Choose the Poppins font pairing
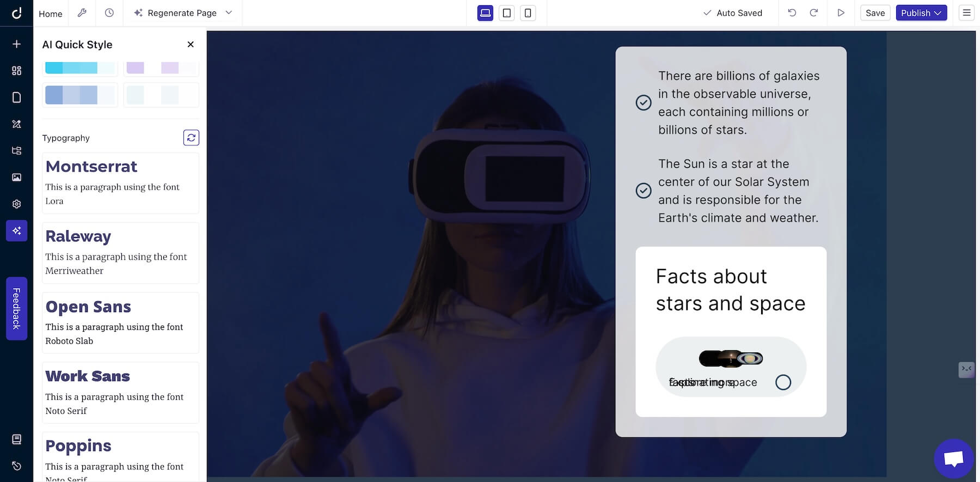 (120, 457)
